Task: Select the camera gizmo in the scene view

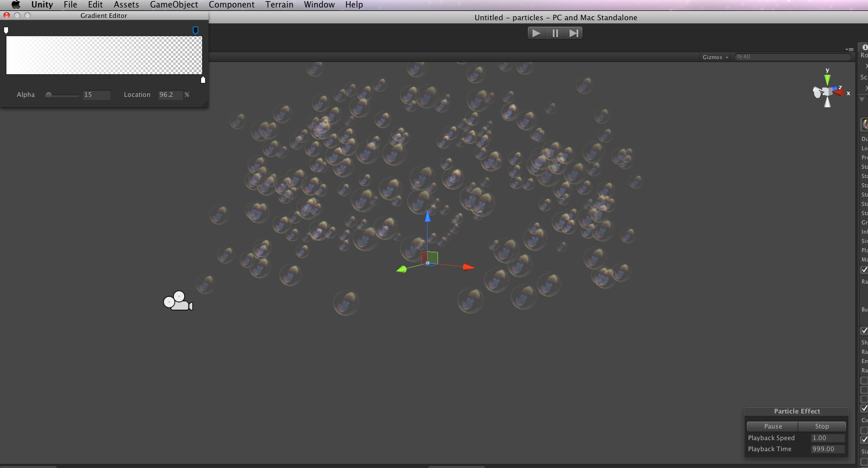Action: [x=178, y=300]
